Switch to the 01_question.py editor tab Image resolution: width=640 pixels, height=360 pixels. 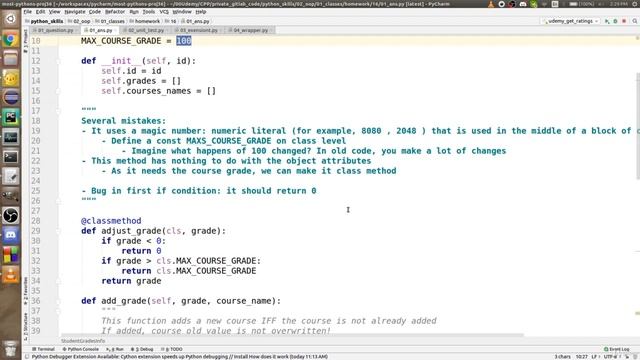55,30
